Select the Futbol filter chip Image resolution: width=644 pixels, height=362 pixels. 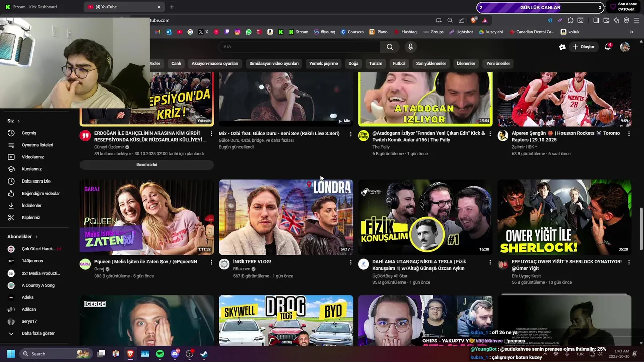(x=399, y=64)
